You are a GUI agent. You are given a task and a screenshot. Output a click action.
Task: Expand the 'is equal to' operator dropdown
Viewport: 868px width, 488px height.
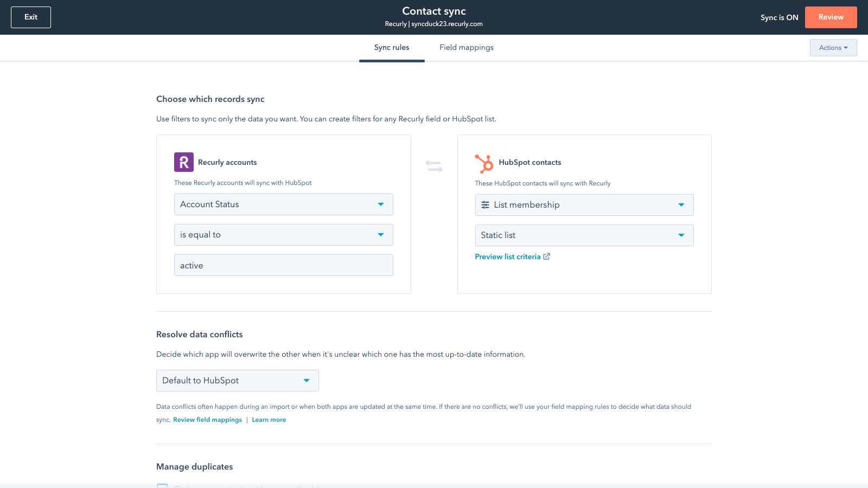(x=283, y=235)
